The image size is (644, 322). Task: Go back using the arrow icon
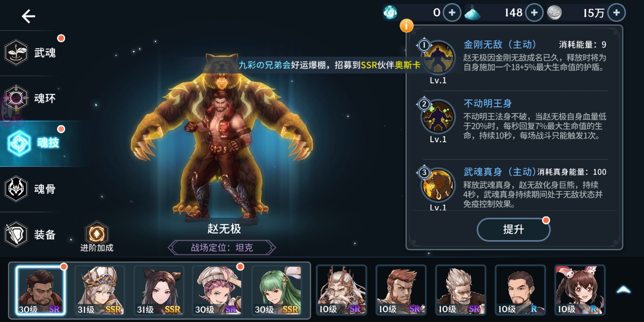click(x=29, y=16)
